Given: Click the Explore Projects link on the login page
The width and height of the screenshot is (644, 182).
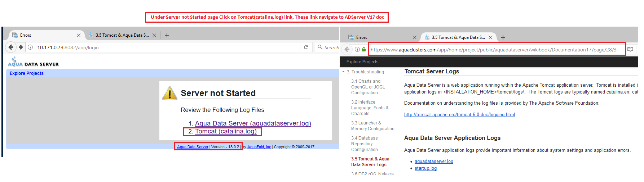Looking at the screenshot, I should pos(27,73).
